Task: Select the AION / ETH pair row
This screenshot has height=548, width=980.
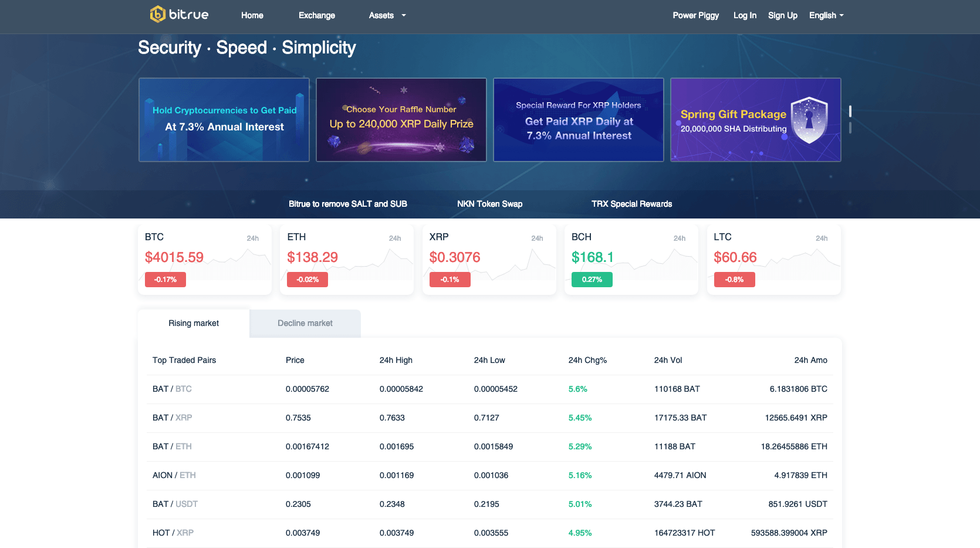Action: pyautogui.click(x=490, y=475)
